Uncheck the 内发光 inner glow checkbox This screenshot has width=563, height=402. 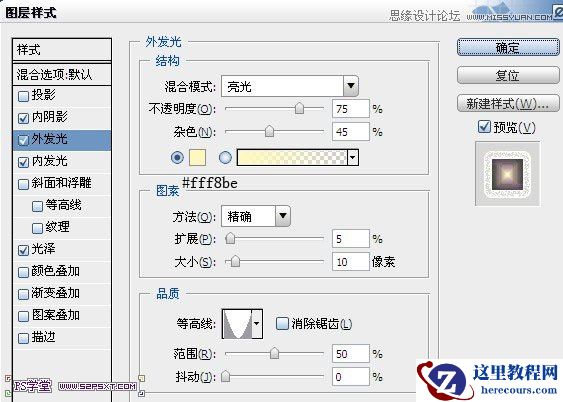[23, 162]
